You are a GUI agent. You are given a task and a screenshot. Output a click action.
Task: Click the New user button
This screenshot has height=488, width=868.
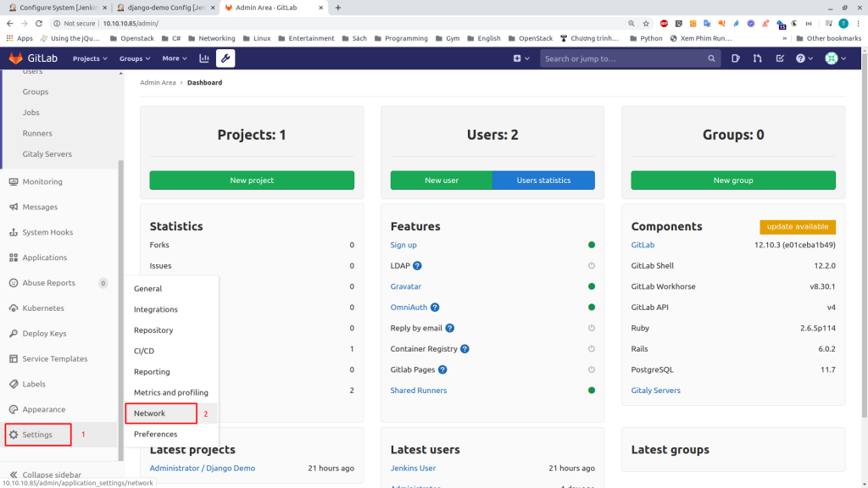tap(441, 180)
